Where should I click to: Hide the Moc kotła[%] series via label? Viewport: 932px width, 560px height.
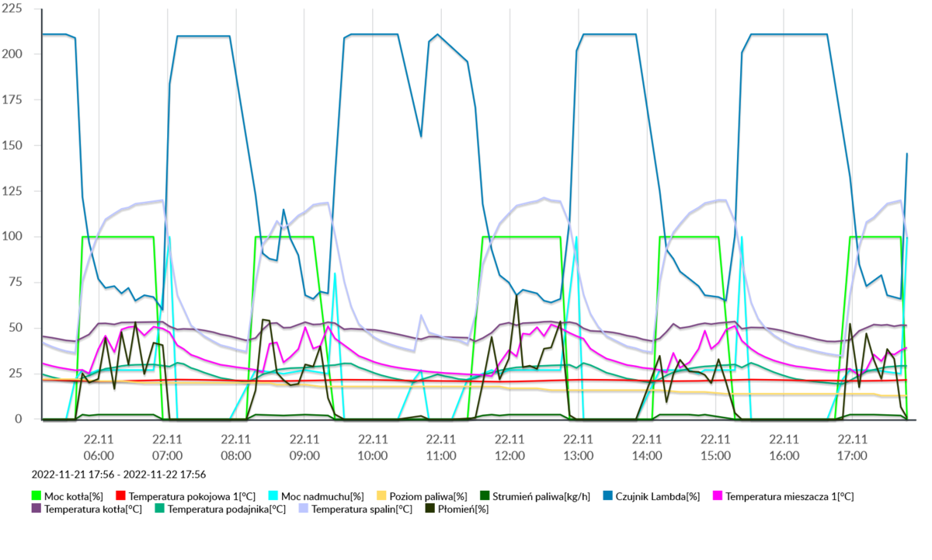pyautogui.click(x=74, y=496)
